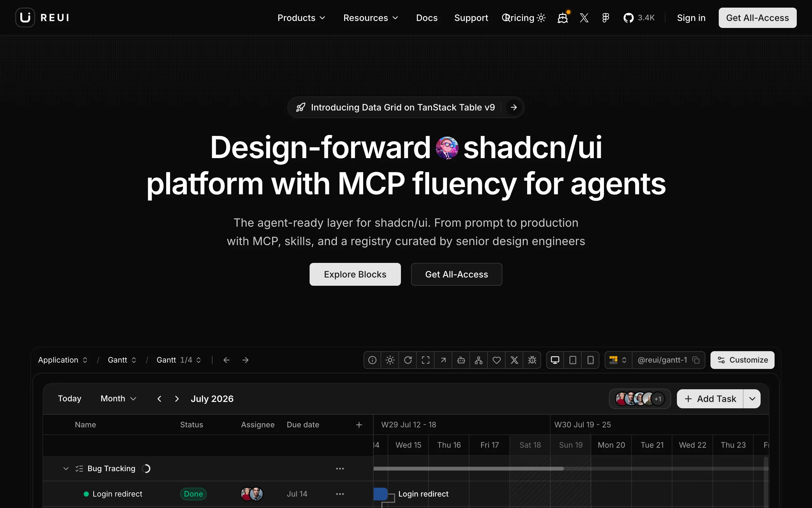Viewport: 812px width, 508px height.
Task: Click hero Get All-Access outlined button
Action: [456, 274]
